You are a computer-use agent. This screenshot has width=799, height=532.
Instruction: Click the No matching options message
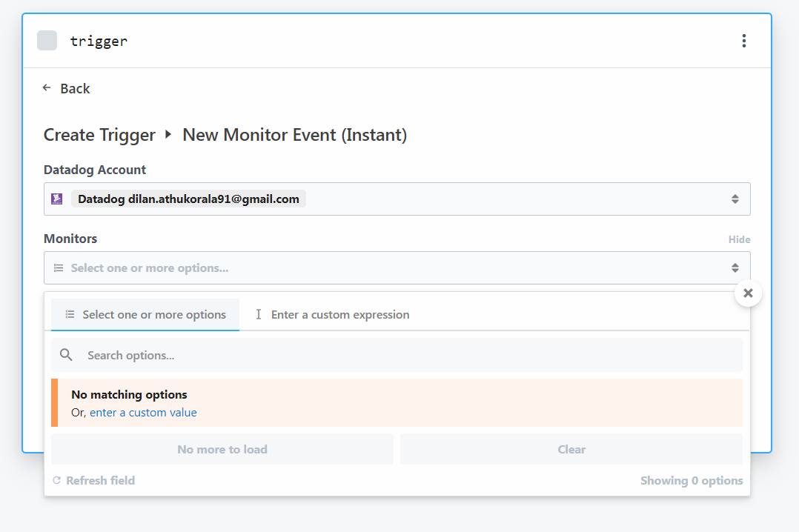(129, 394)
